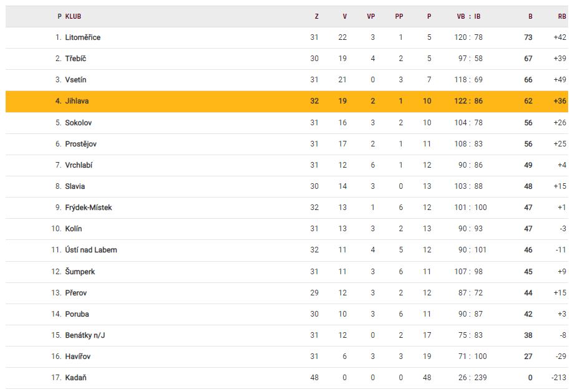Click the Ústí nad Labem name
This screenshot has width=575, height=392.
tap(91, 250)
